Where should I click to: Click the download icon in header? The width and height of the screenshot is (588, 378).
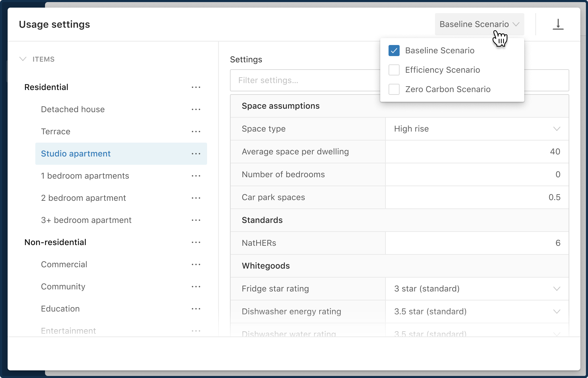[558, 24]
